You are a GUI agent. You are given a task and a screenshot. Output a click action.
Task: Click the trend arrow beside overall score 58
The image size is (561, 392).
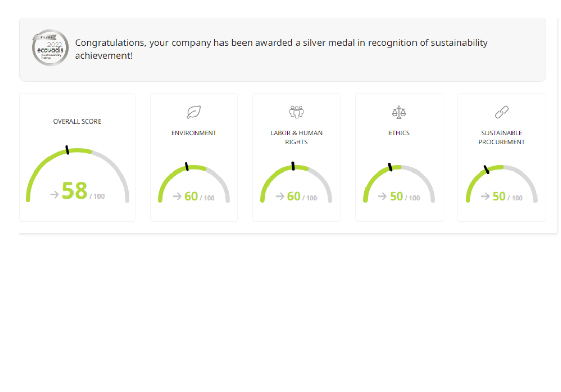pos(54,194)
